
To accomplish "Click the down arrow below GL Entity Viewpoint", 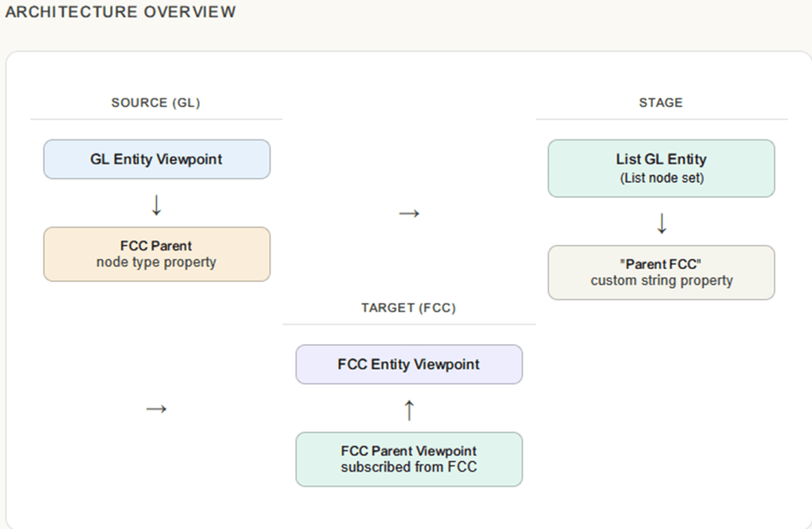I will click(156, 205).
